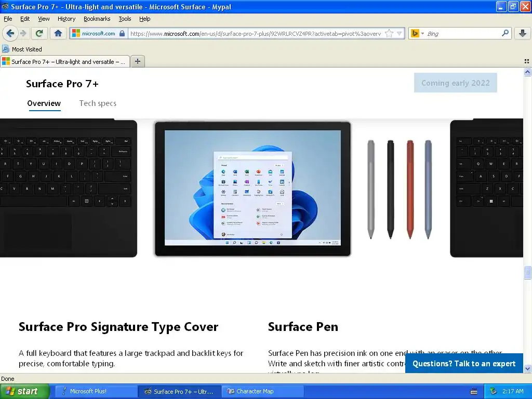Image resolution: width=532 pixels, height=399 pixels.
Task: Switch to the Overview tab
Action: [x=44, y=103]
